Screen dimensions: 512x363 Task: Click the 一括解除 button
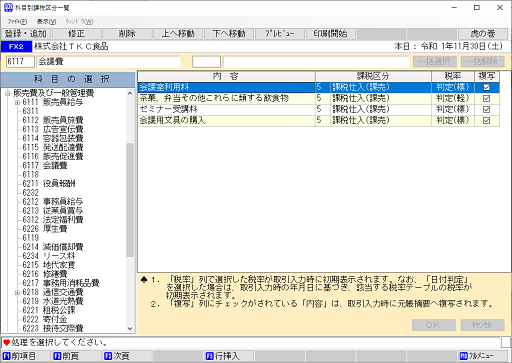click(482, 62)
